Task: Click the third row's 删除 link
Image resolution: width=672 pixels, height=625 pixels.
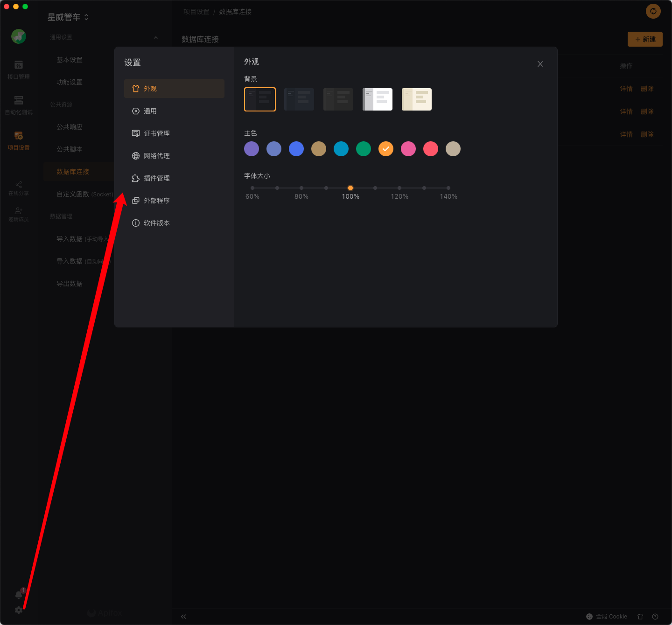Action: coord(647,134)
